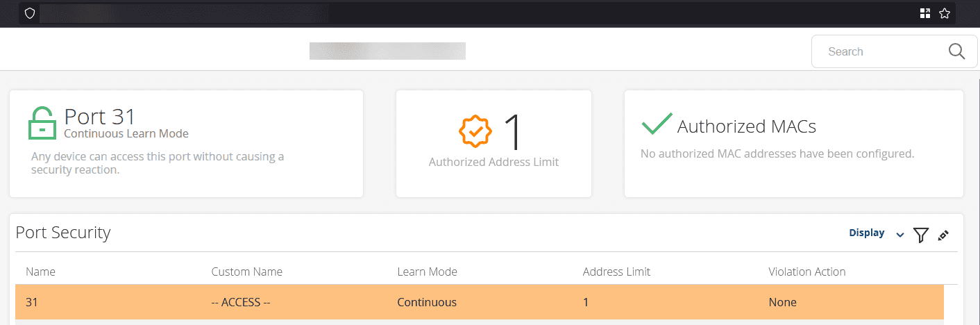Open the Port Security filter funnel
This screenshot has width=980, height=325.
pyautogui.click(x=920, y=235)
